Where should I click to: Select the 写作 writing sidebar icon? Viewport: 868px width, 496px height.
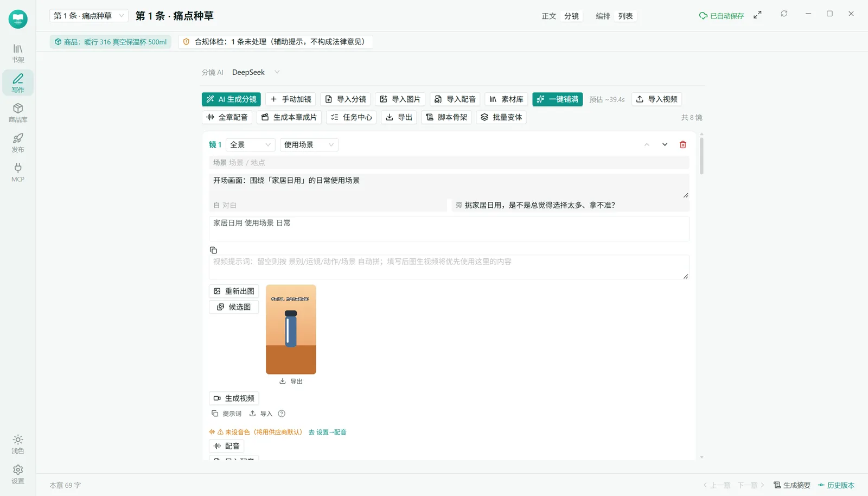tap(18, 82)
